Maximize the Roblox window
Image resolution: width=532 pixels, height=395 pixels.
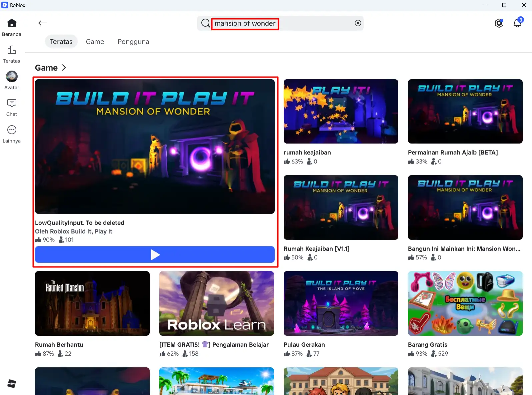point(504,5)
